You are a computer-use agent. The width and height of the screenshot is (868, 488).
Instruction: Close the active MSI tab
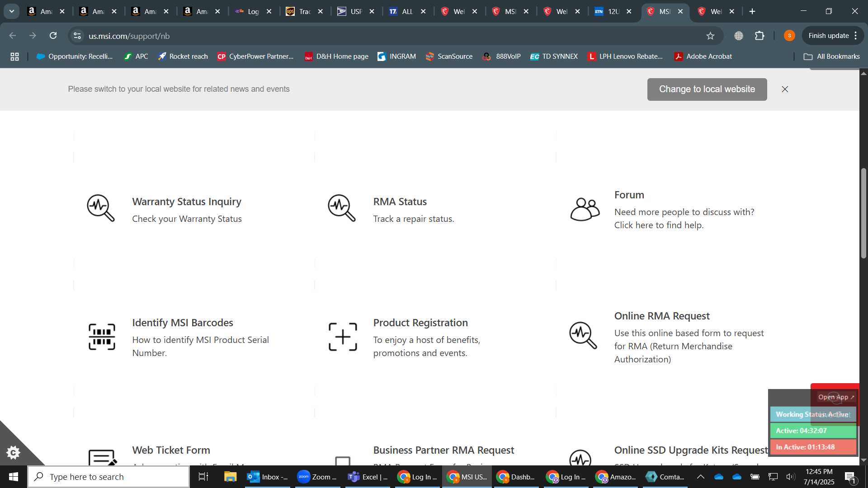[680, 11]
